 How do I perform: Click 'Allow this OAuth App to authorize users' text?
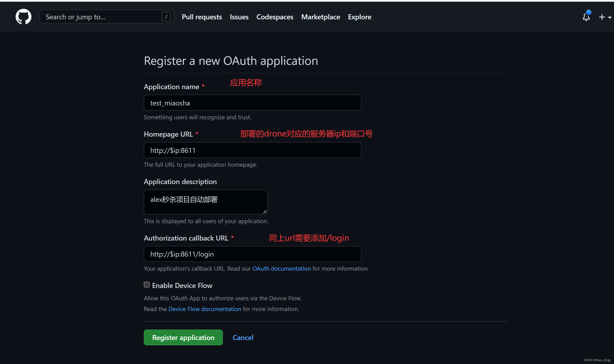(222, 298)
